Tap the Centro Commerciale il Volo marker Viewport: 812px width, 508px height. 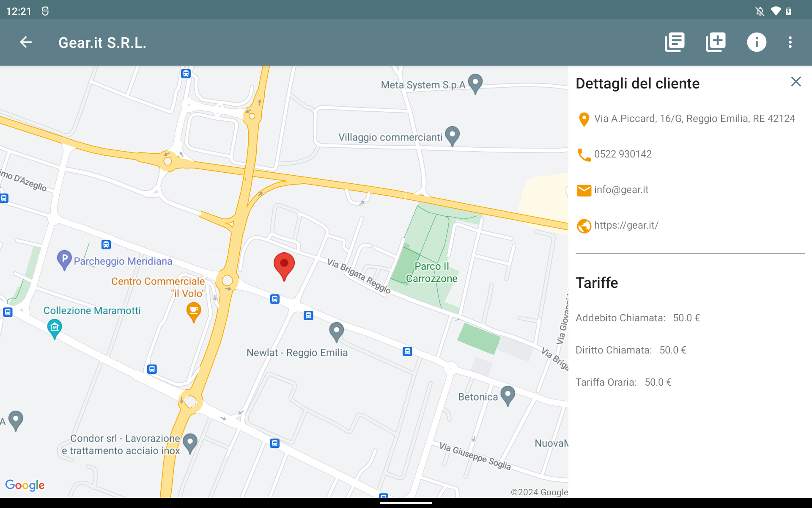(194, 312)
